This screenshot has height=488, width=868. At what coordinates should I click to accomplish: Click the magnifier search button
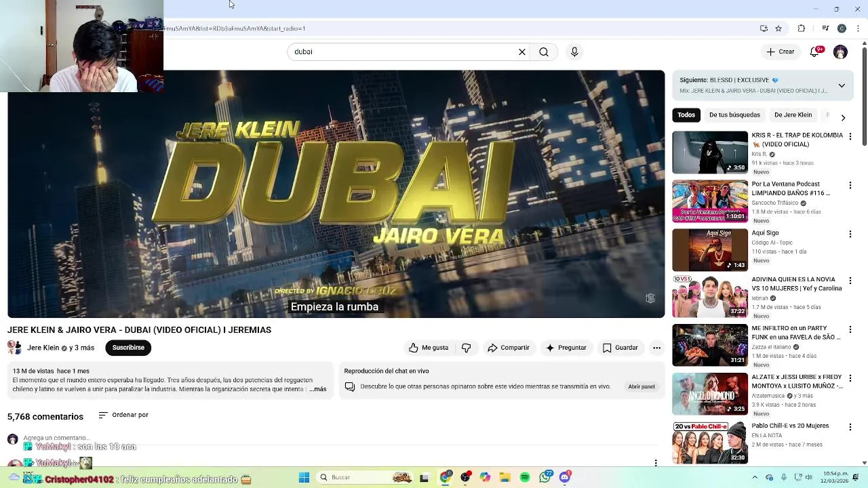pos(544,52)
